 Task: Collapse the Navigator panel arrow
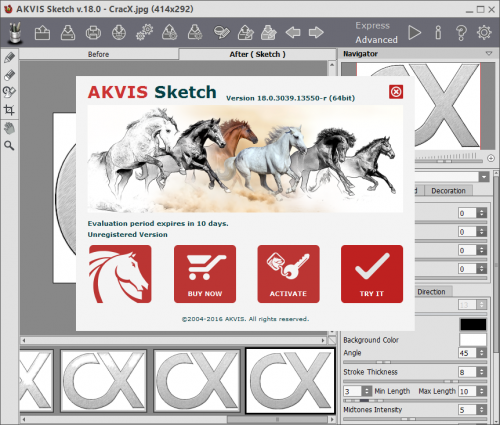[x=489, y=53]
